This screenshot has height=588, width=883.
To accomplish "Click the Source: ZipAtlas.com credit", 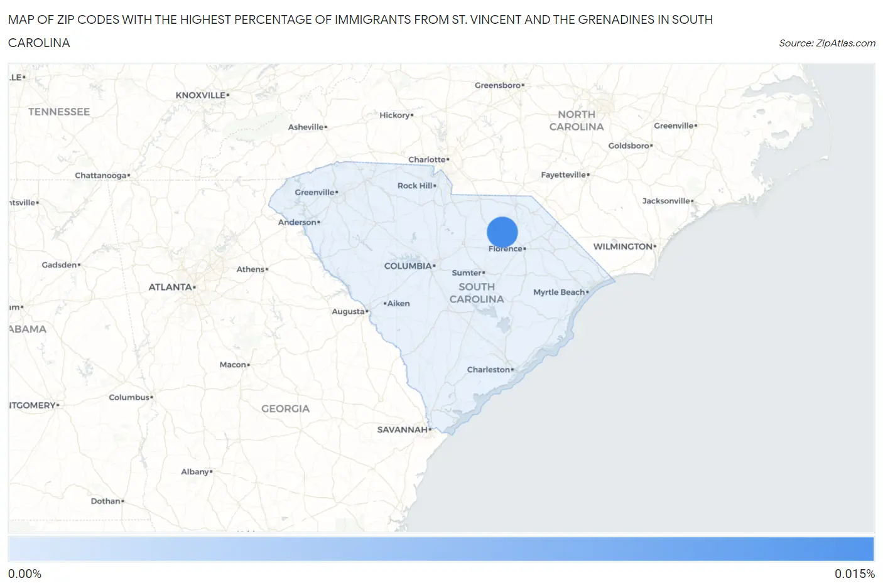I will click(x=827, y=43).
